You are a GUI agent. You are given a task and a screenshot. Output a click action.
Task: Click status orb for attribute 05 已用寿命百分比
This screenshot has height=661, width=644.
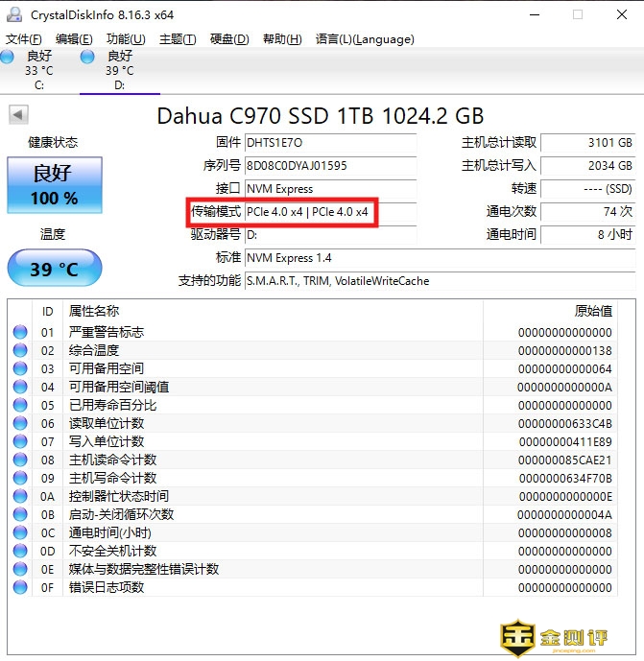(20, 405)
